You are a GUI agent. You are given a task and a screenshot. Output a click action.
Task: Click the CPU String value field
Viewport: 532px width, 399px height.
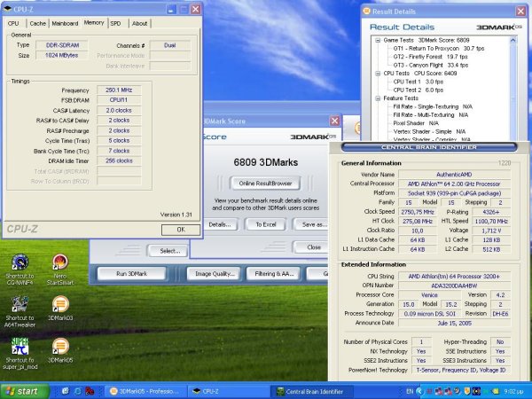coord(454,277)
